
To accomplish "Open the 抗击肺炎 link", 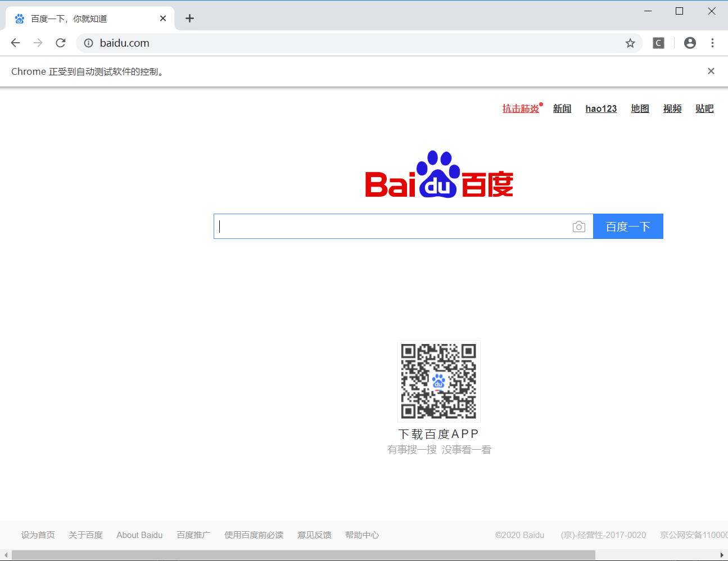I will 521,108.
